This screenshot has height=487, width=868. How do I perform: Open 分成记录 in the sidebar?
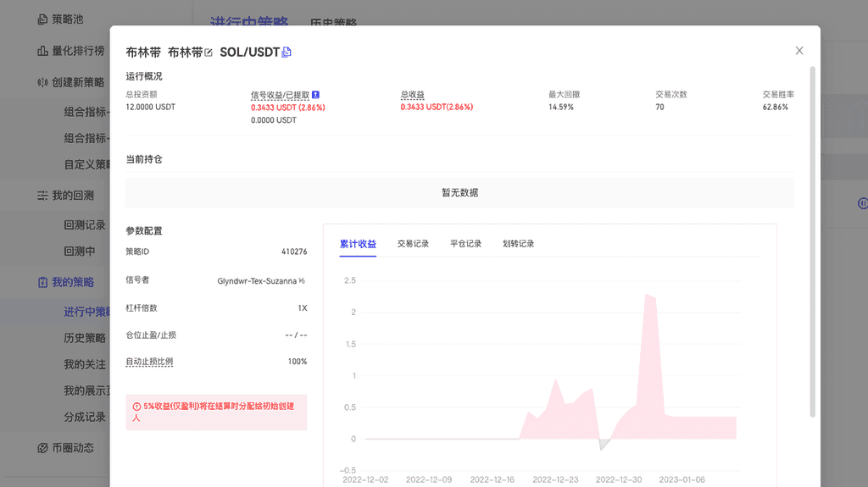[x=85, y=417]
